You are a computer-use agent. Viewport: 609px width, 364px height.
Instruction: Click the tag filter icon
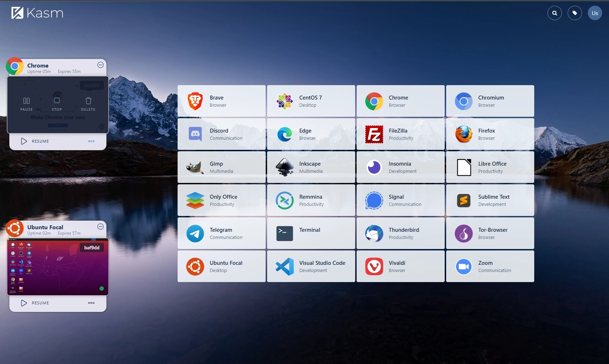coord(574,13)
